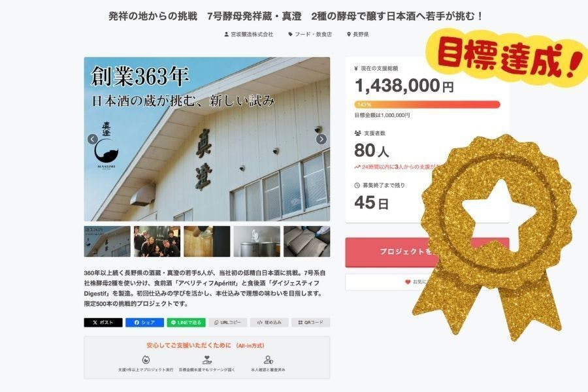588x392 pixels.
Task: Select the brewing tanks thumbnail
Action: 257,241
